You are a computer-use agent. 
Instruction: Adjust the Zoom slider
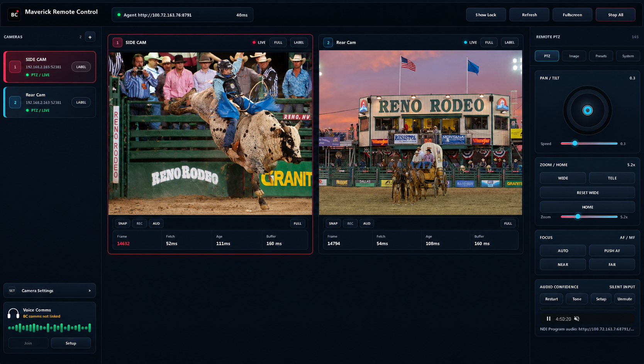pyautogui.click(x=589, y=217)
